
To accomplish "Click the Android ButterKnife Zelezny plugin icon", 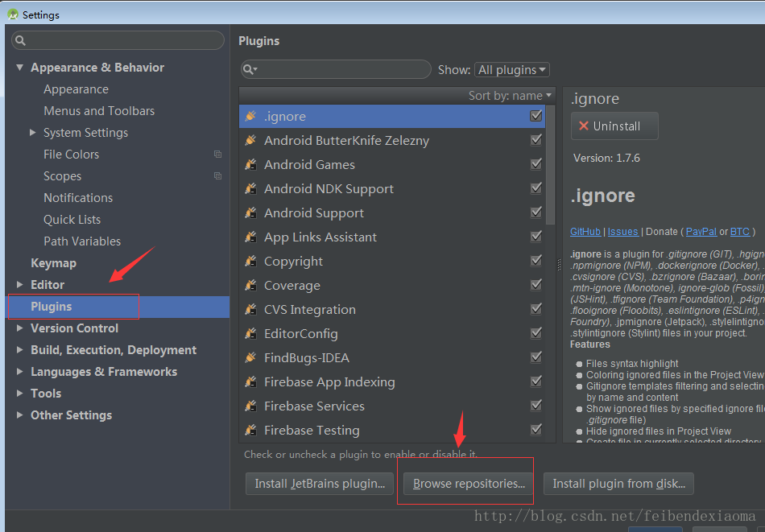I will pos(250,141).
